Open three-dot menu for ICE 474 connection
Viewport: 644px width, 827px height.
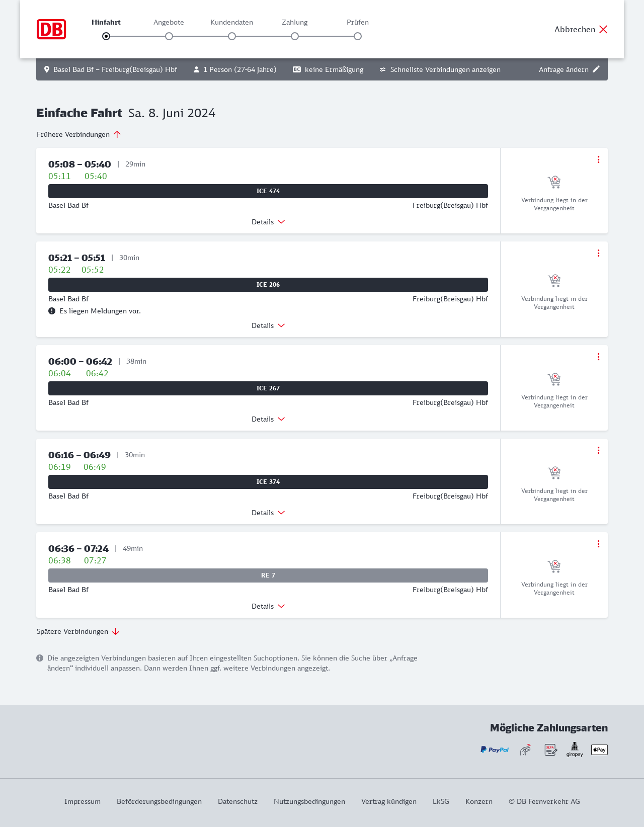(598, 159)
